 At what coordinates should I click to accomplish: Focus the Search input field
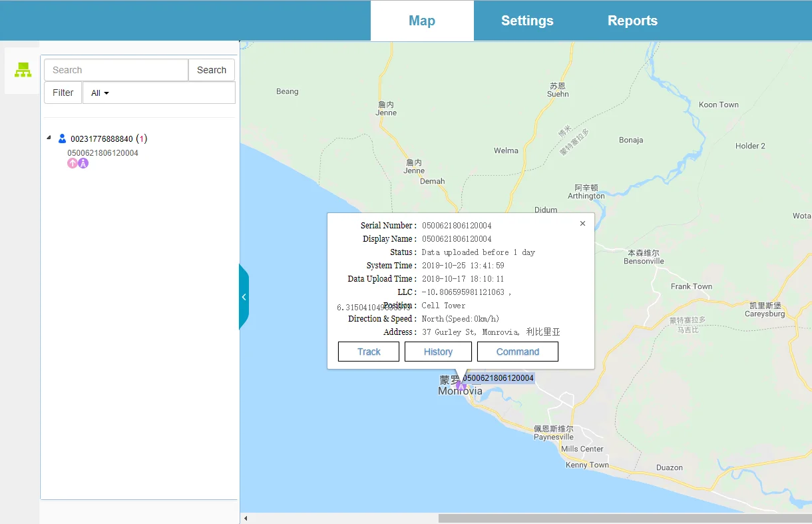(116, 70)
